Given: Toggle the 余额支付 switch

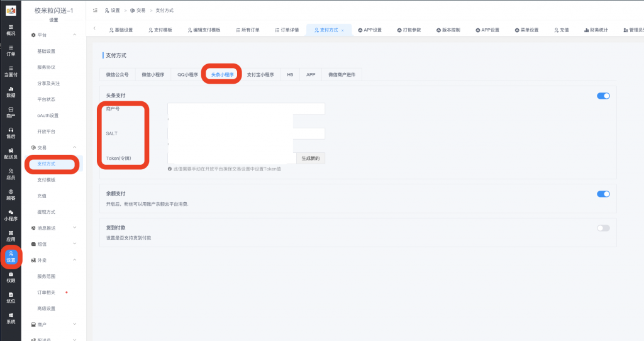Looking at the screenshot, I should 603,194.
